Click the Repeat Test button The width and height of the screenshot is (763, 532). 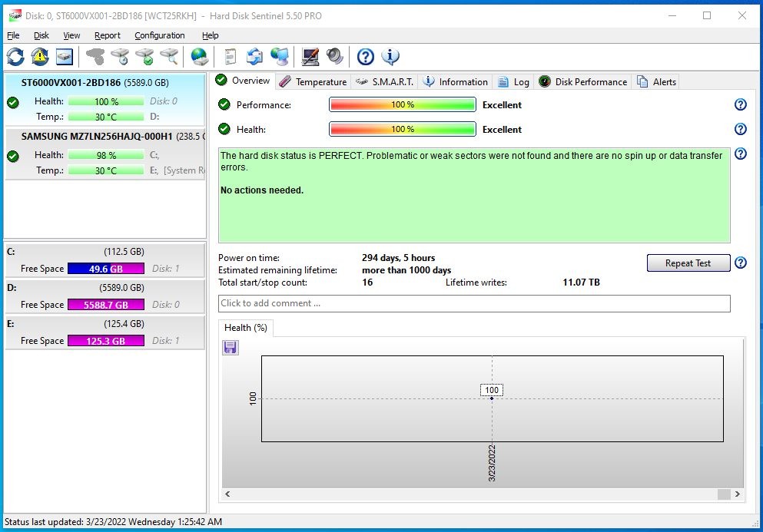(x=688, y=263)
